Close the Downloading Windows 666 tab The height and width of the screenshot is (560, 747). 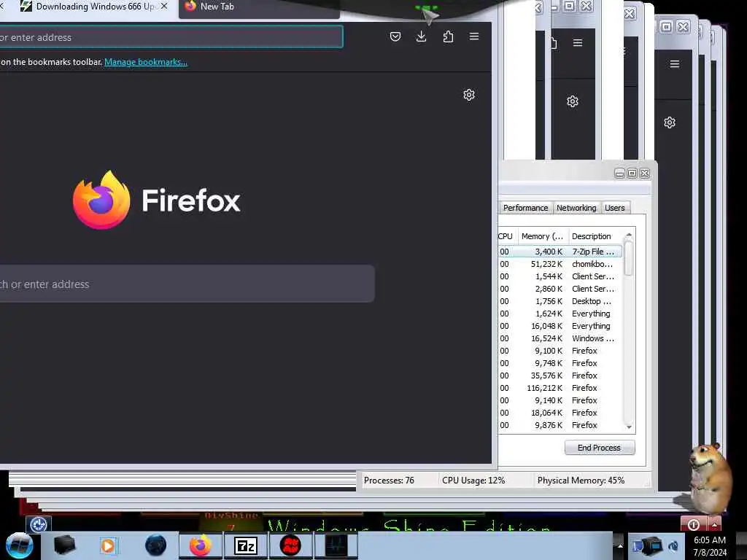(x=164, y=6)
